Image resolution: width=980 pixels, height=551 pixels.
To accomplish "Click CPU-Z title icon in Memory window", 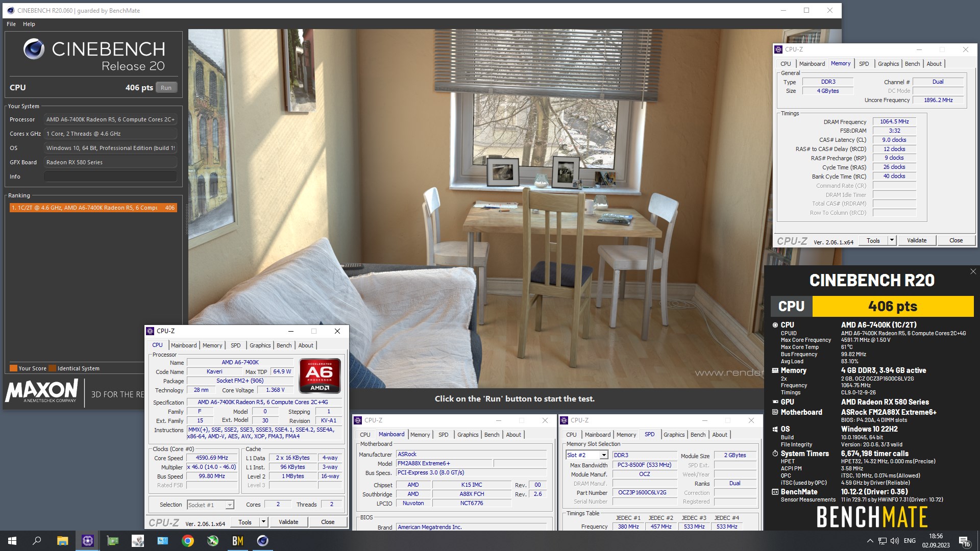I will click(778, 49).
